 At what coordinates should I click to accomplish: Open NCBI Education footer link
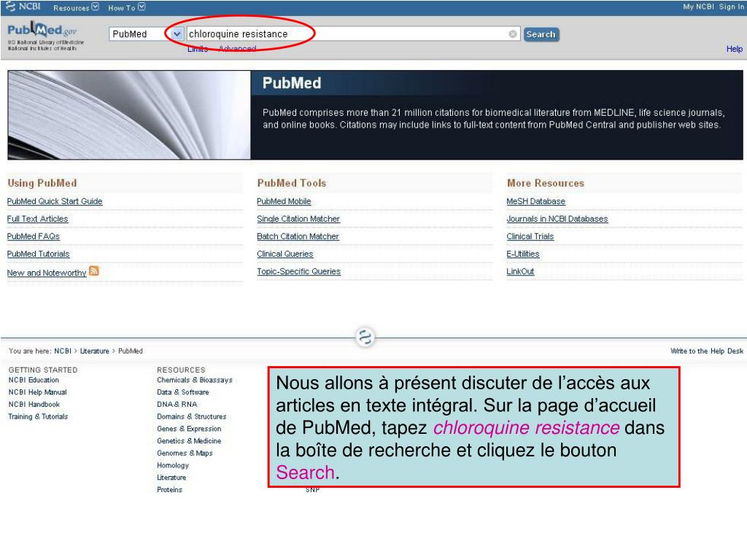click(x=34, y=380)
